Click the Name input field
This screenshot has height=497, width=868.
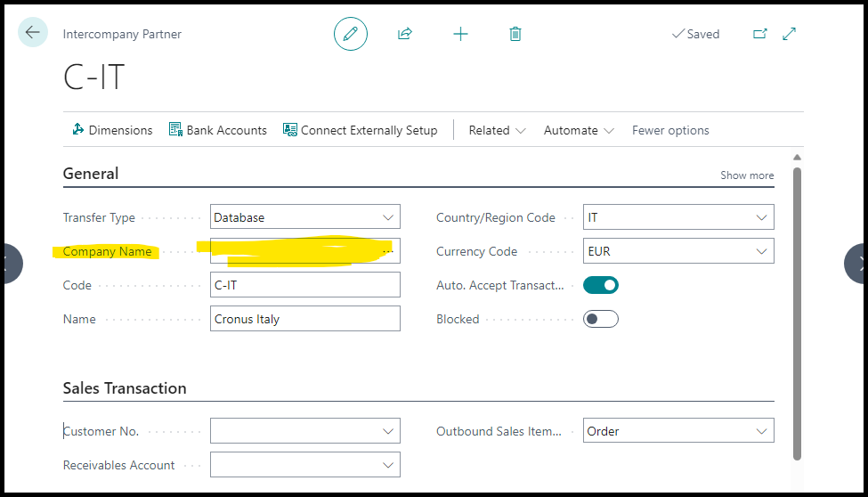(x=305, y=319)
